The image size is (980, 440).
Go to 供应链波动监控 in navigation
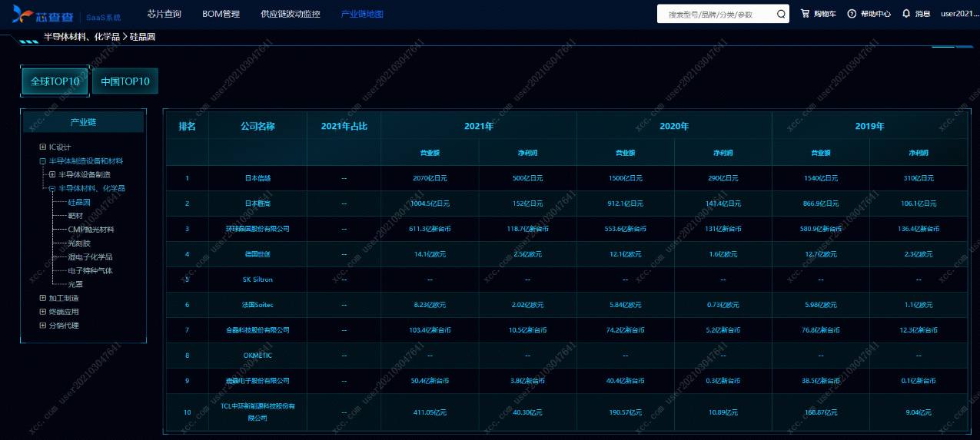point(290,14)
